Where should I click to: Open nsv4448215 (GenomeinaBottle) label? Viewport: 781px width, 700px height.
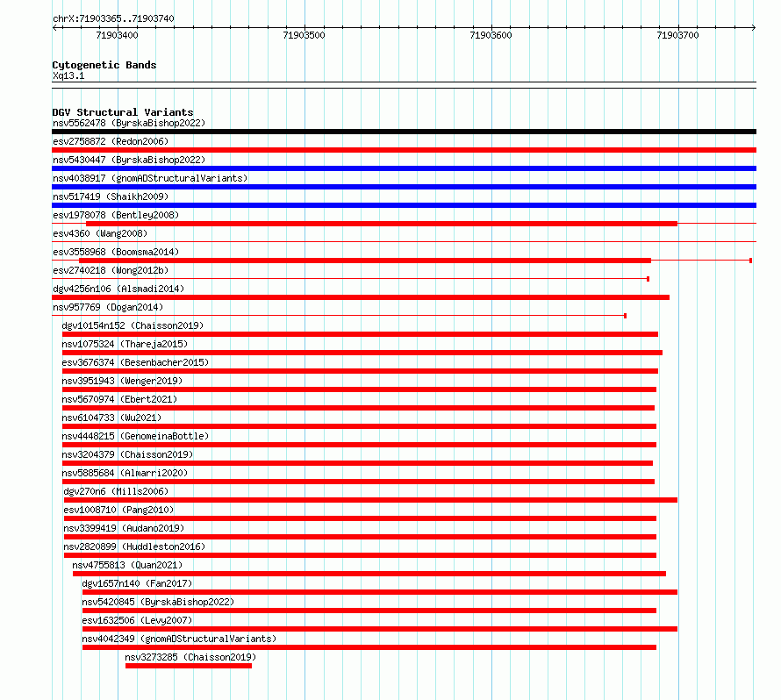point(135,436)
